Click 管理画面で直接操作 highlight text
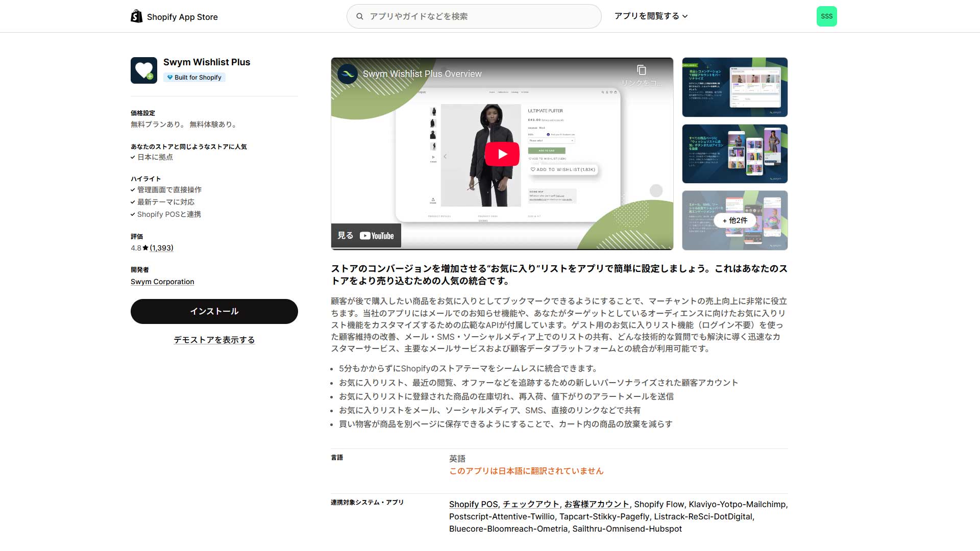The image size is (980, 551). (x=169, y=190)
